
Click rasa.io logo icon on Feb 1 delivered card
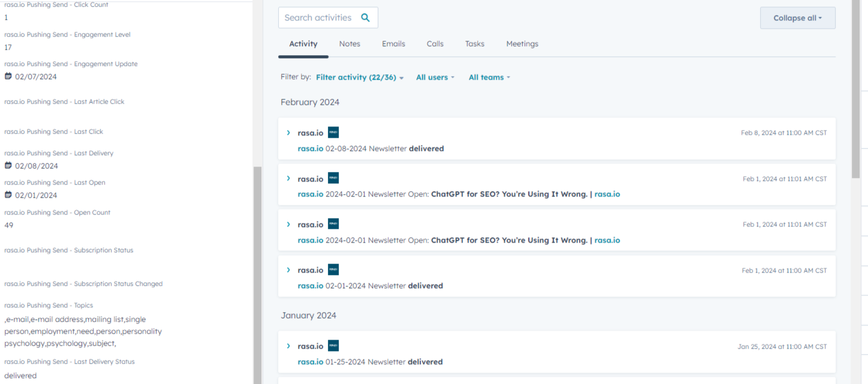(333, 270)
